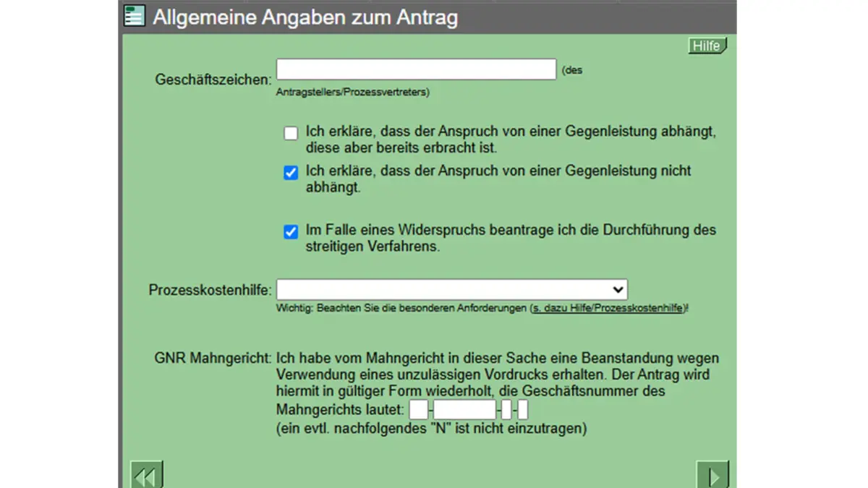This screenshot has height=488, width=868.
Task: Go to next page with arrow button
Action: [712, 475]
